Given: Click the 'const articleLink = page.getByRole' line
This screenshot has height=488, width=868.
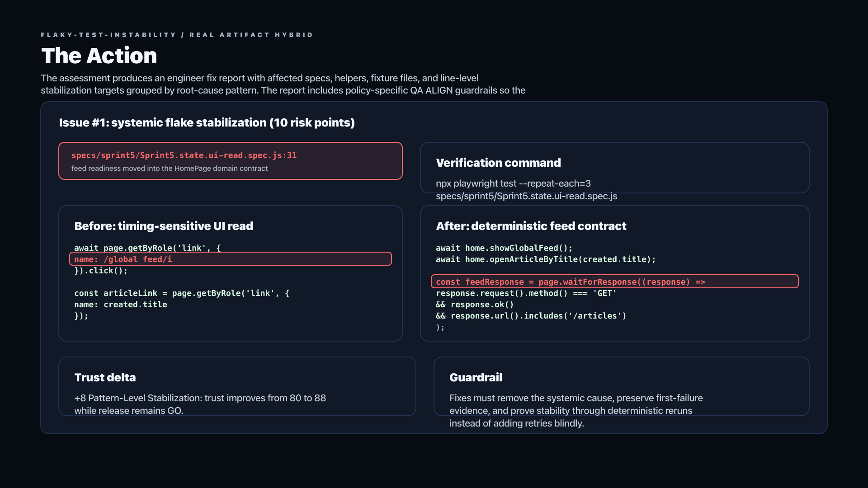Looking at the screenshot, I should (182, 293).
